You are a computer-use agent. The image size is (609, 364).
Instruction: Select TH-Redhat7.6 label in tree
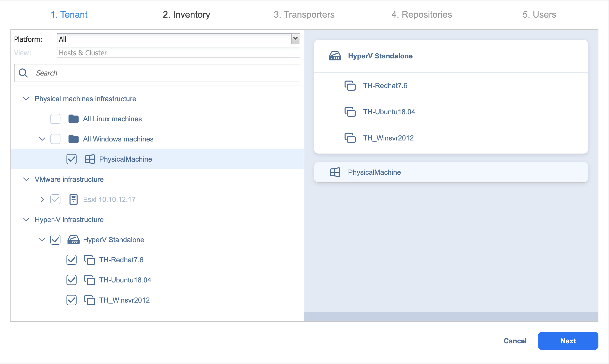pyautogui.click(x=121, y=260)
